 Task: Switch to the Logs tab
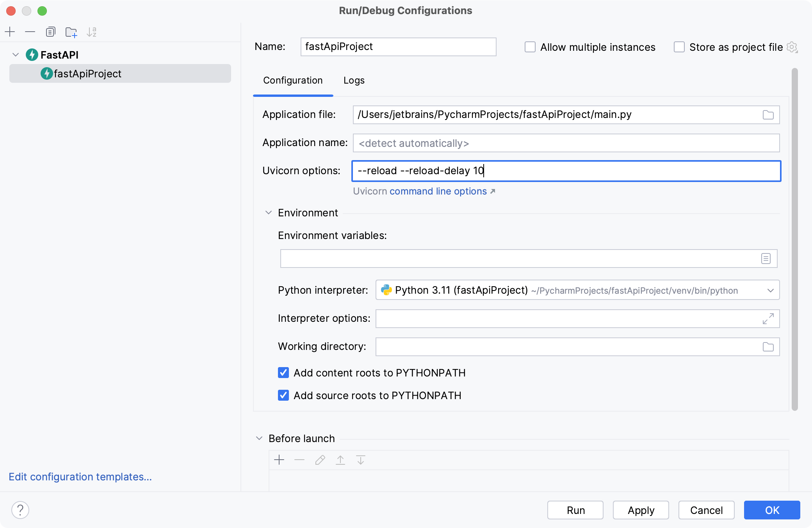pos(354,80)
